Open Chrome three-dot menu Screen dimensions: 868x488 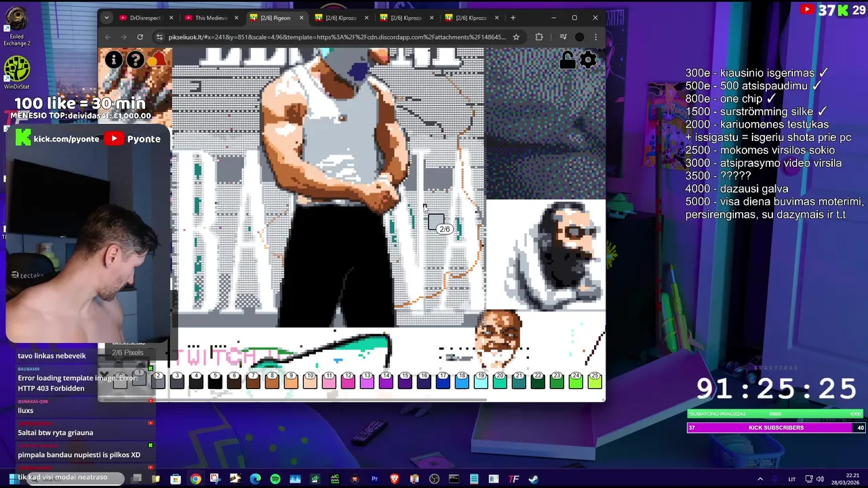coord(595,37)
